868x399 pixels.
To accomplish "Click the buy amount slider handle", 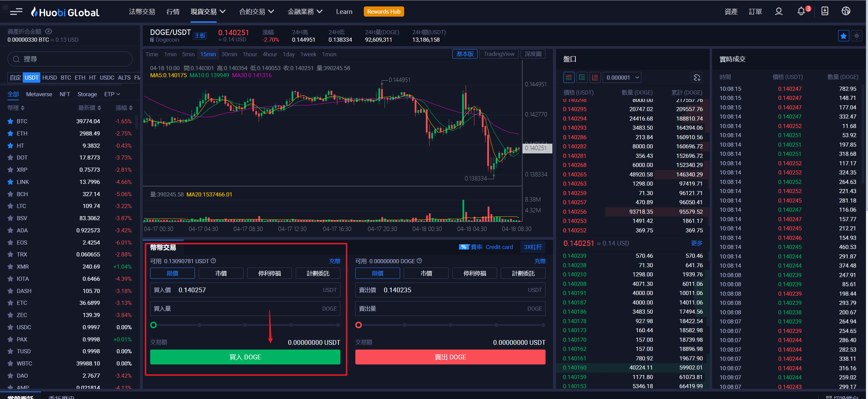I will click(x=154, y=325).
